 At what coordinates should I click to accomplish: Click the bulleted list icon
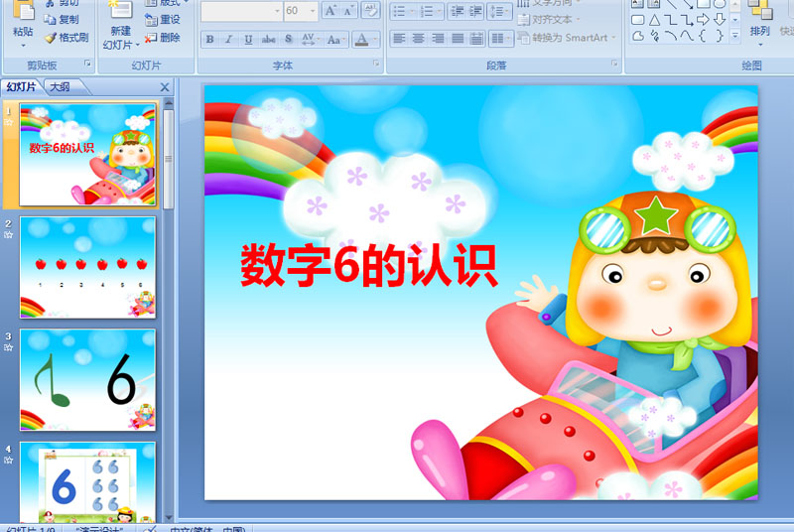coord(403,11)
